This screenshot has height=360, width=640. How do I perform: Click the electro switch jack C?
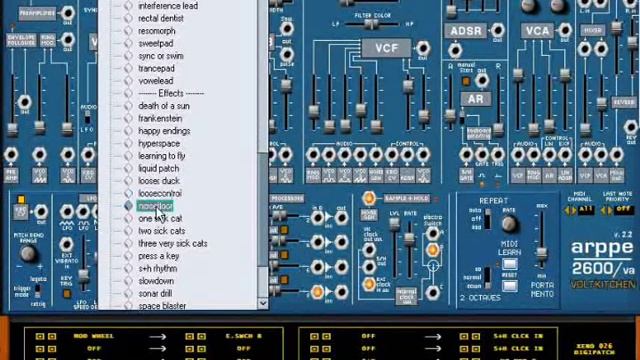point(433,293)
